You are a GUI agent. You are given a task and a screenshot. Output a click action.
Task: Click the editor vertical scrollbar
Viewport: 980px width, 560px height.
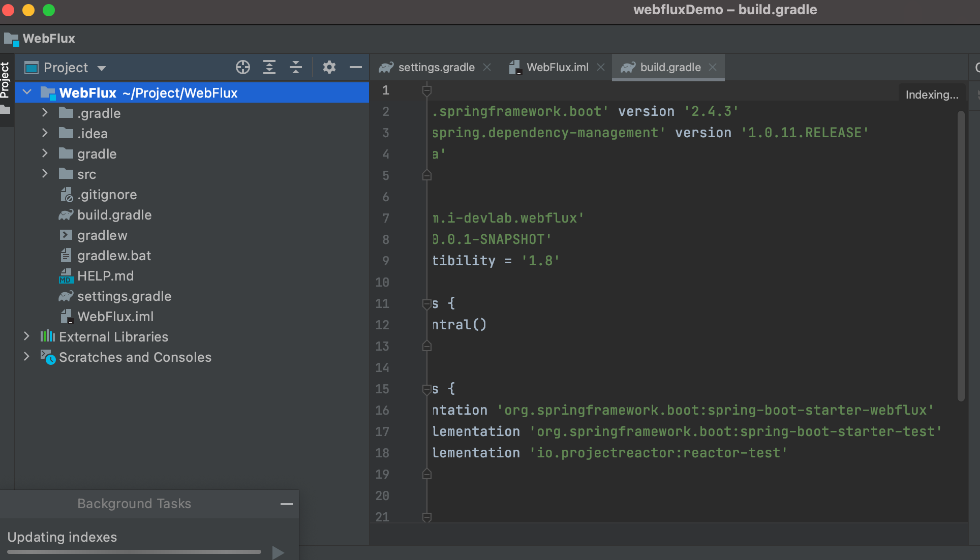click(x=961, y=254)
